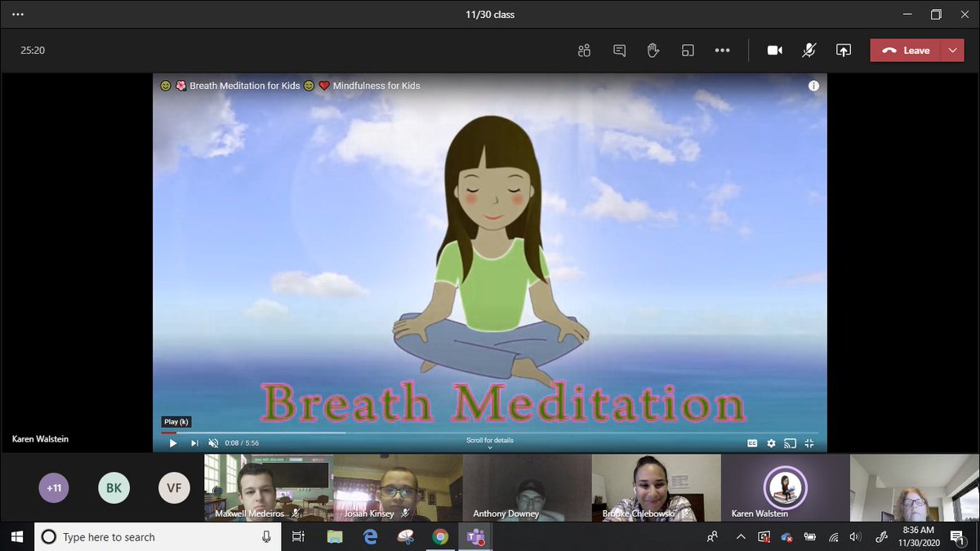
Task: Open system volume control in tray
Action: click(x=855, y=536)
